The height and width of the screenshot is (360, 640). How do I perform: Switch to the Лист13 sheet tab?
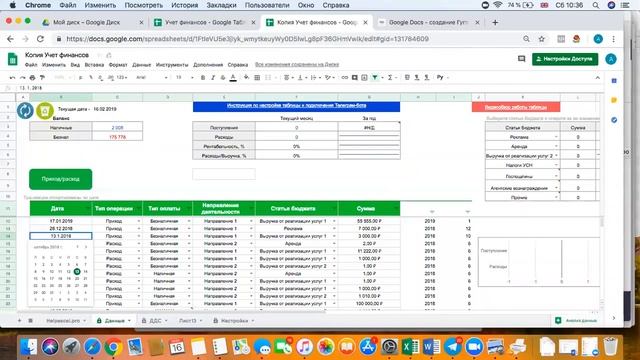click(190, 321)
